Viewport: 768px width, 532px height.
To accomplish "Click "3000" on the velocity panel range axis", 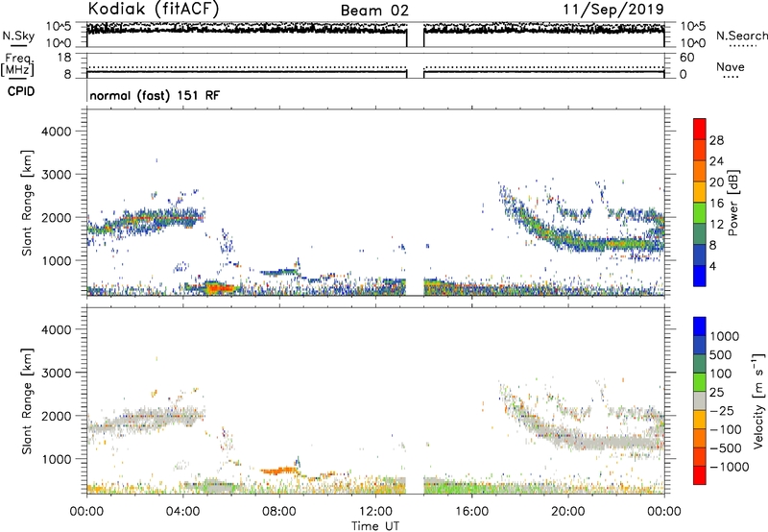I will (x=56, y=373).
